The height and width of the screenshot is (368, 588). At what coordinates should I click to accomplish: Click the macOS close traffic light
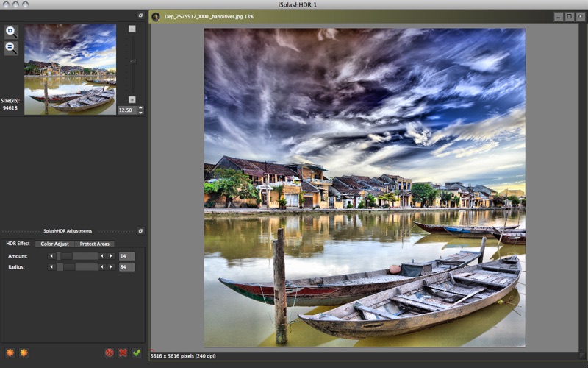(x=6, y=4)
